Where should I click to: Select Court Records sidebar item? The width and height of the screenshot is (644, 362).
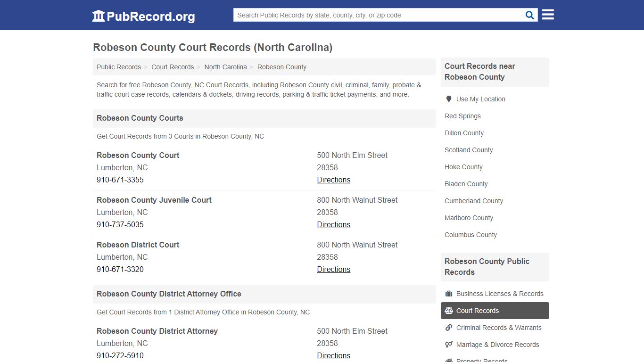coord(495,311)
